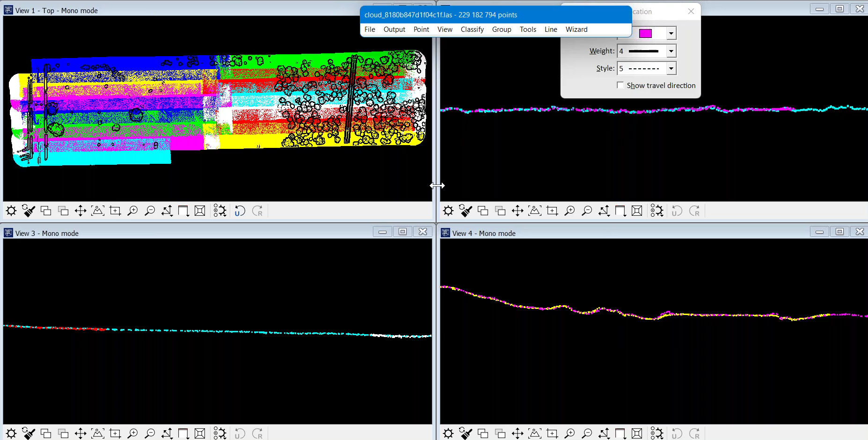Click the View 3 window system icon
Image resolution: width=868 pixels, height=440 pixels.
[x=8, y=233]
